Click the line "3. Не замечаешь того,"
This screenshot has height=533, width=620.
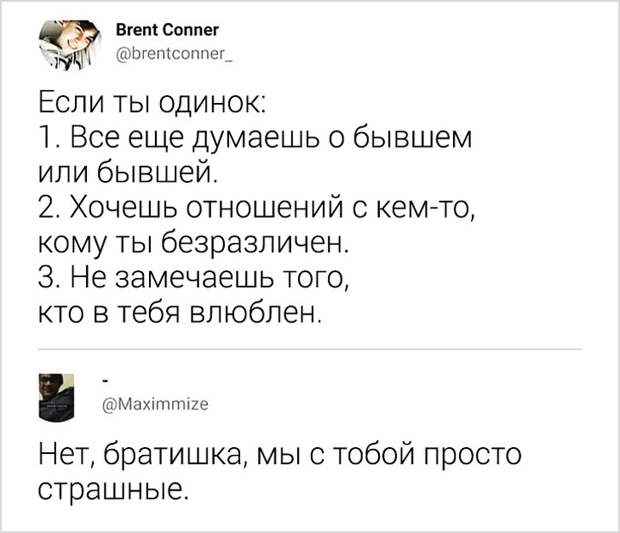(194, 276)
